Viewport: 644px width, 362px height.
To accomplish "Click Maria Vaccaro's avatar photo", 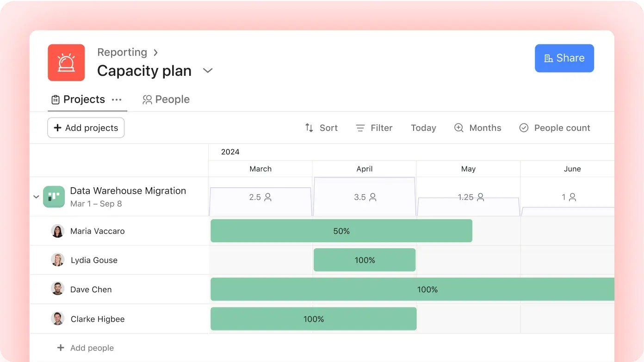I will (57, 231).
